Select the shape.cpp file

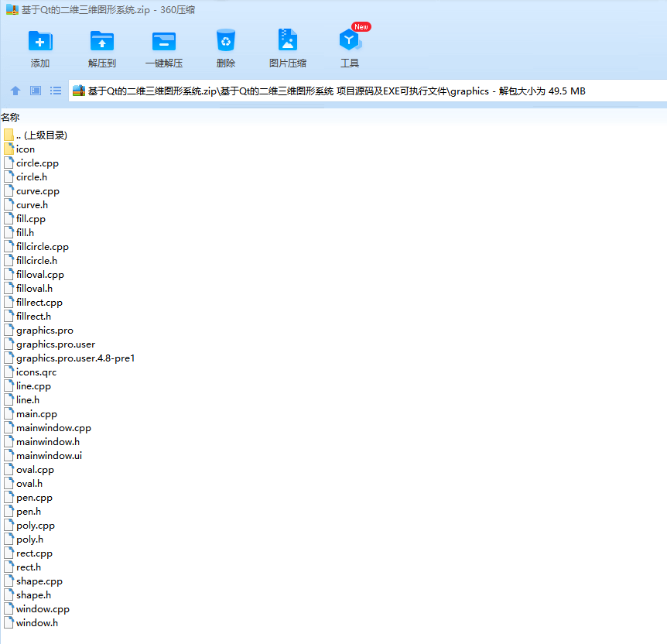[33, 581]
